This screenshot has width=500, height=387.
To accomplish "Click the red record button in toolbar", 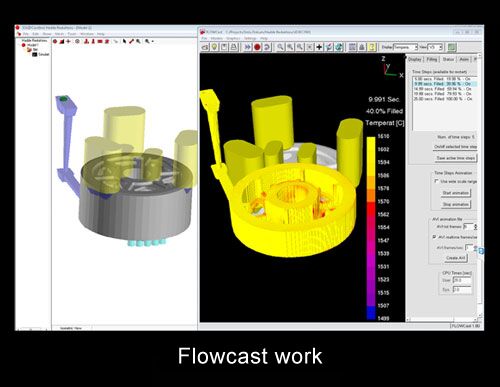I will [257, 47].
